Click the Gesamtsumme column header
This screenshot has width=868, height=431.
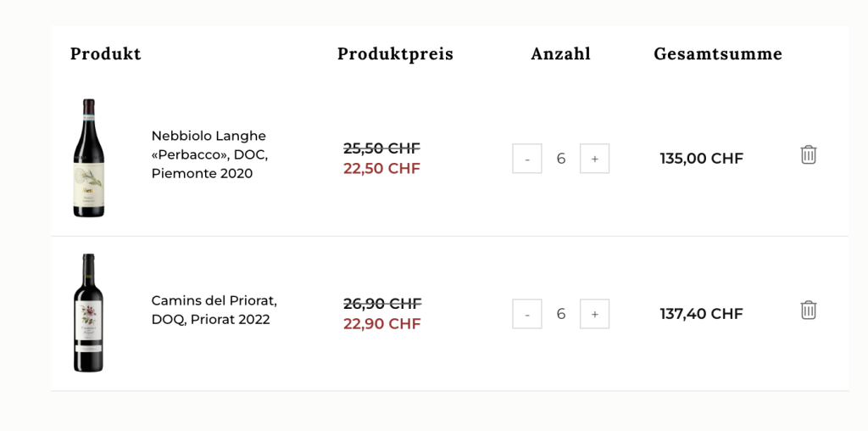pyautogui.click(x=718, y=53)
